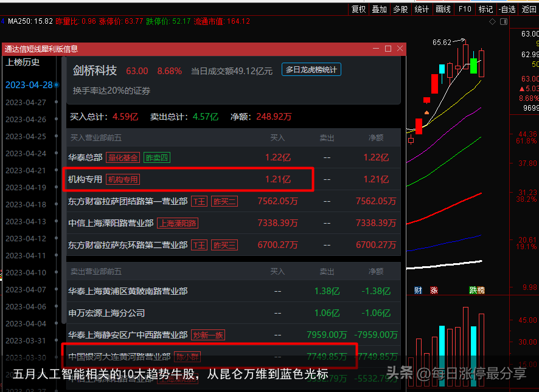Click the 昨买二 tag
The height and width of the screenshot is (392, 539).
224,201
